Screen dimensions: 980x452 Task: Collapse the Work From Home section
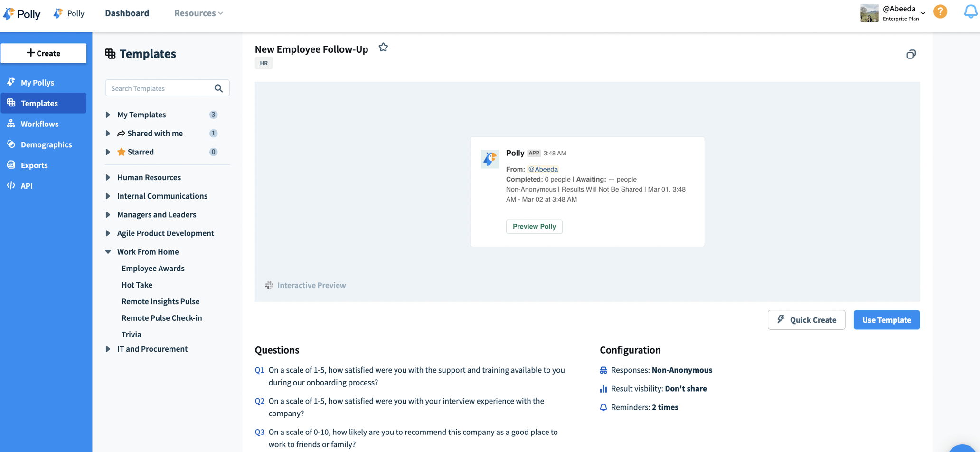(x=108, y=251)
